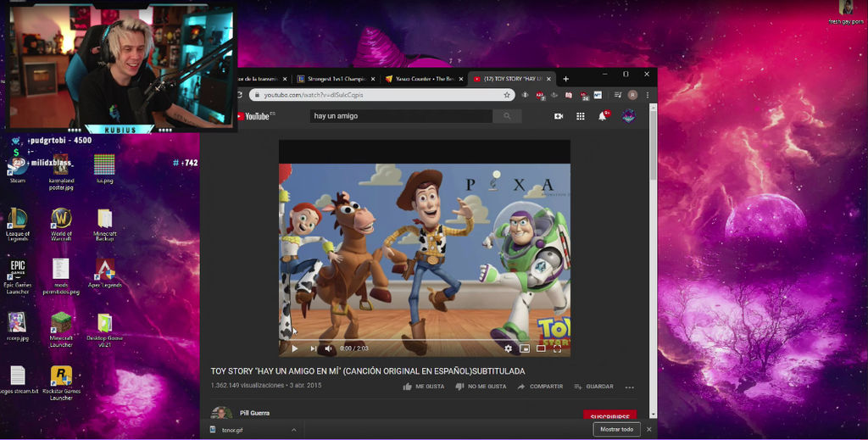Open the Chrome three-dot menu
Viewport: 868px width, 440px height.
point(647,95)
